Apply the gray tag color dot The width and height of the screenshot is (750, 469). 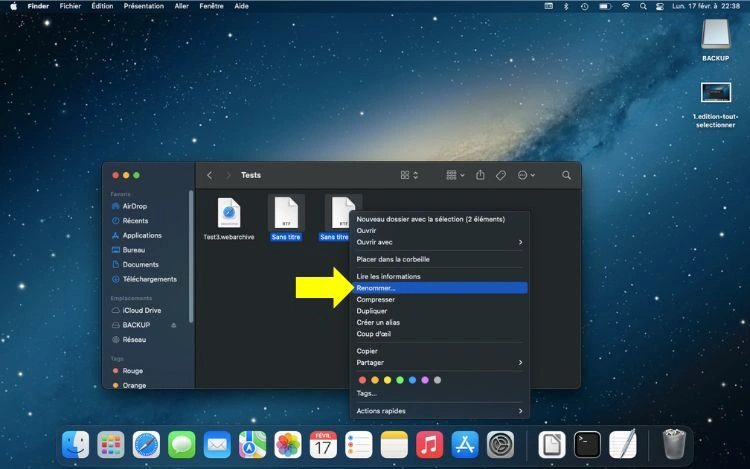coord(437,380)
